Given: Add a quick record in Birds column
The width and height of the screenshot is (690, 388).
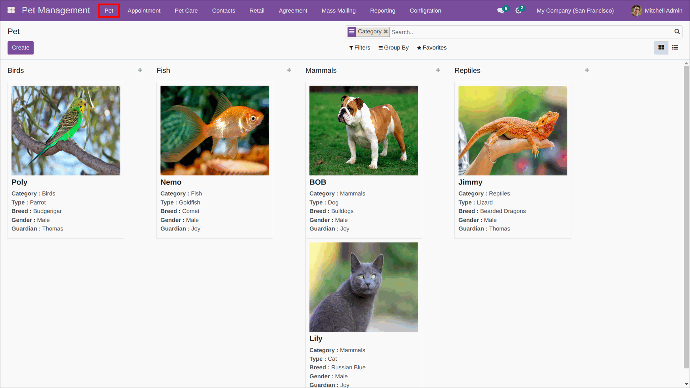Looking at the screenshot, I should click(x=140, y=70).
